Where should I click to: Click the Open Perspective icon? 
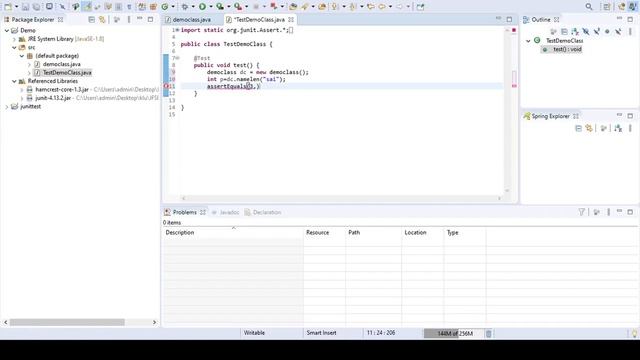point(607,7)
